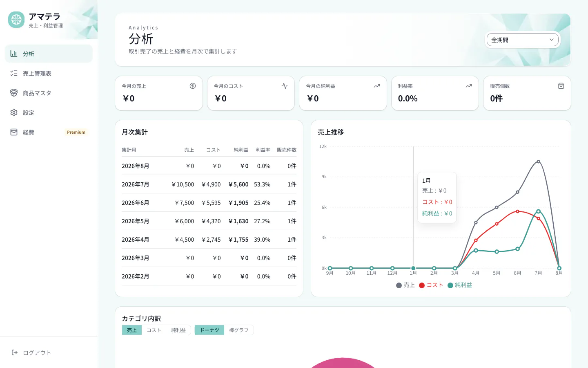Click the 販売件数 column header
This screenshot has width=588, height=368.
click(287, 150)
